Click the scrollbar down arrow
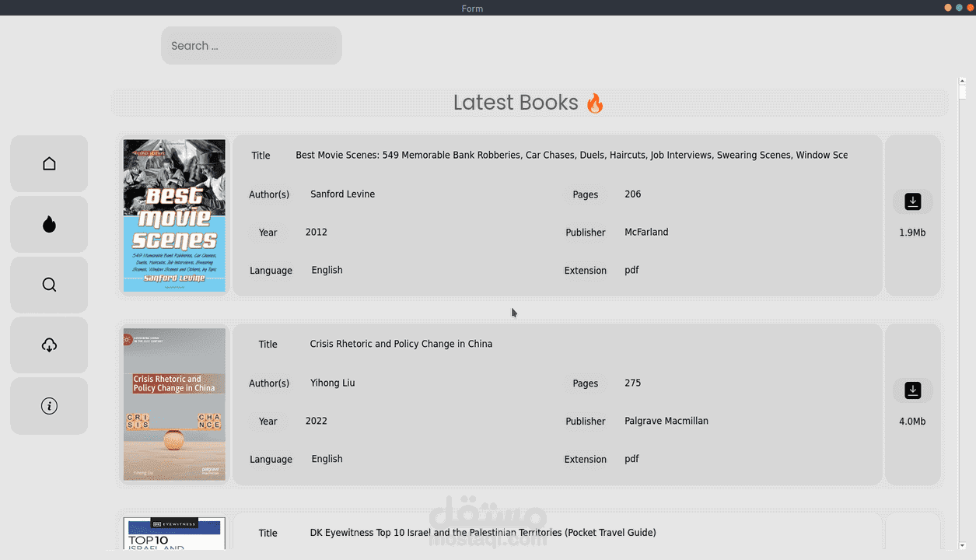 962,545
